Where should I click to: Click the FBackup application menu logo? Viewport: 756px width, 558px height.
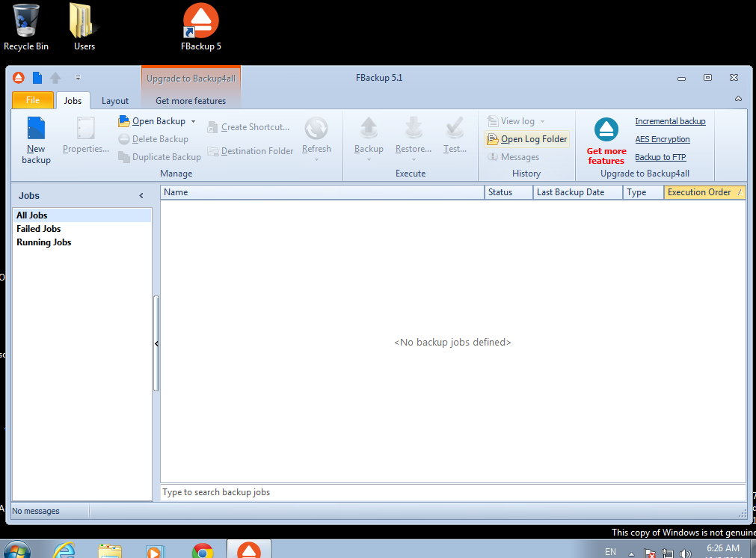pos(19,78)
